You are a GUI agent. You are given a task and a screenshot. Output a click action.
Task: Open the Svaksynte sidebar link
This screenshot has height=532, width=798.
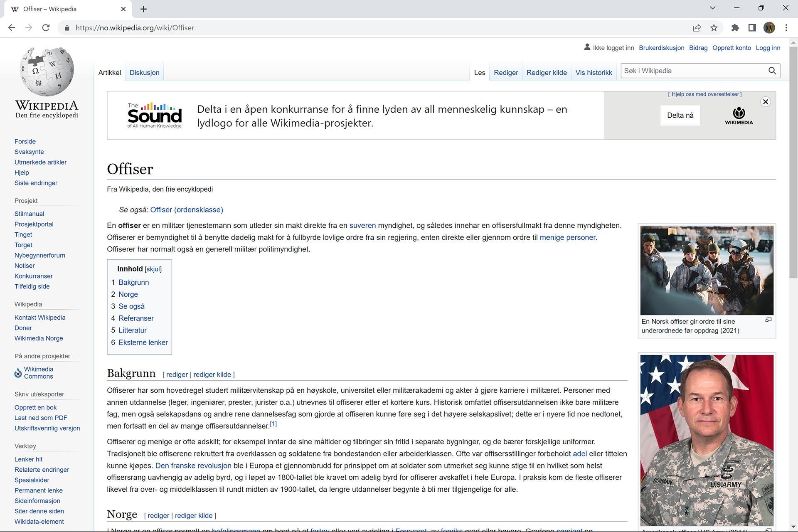coord(29,152)
